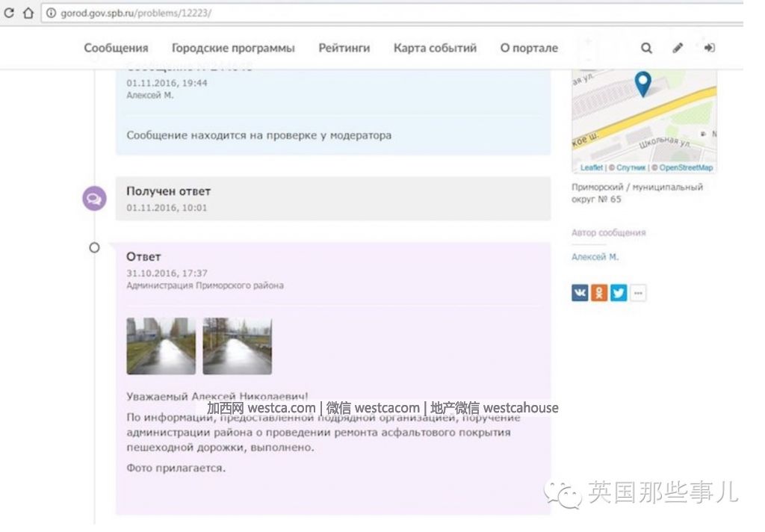The image size is (765, 532).
Task: Open the О портале page
Action: (x=529, y=48)
